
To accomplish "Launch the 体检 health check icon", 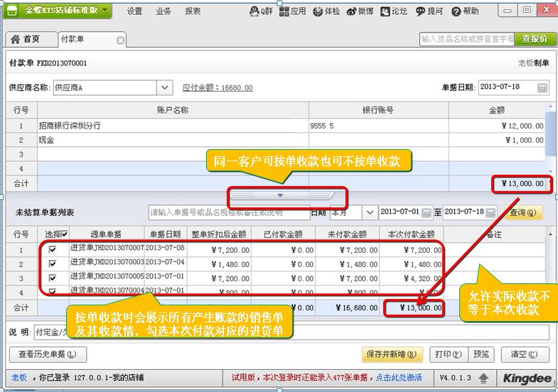I will 326,11.
